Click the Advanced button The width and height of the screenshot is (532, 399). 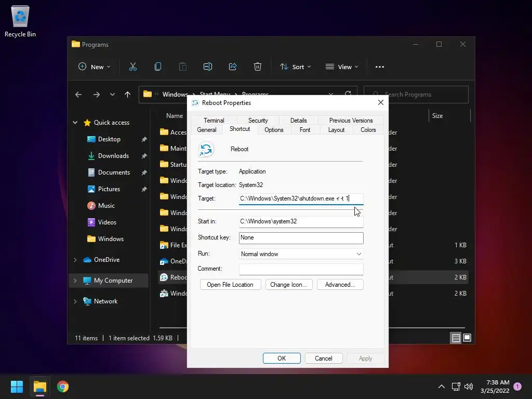[340, 285]
